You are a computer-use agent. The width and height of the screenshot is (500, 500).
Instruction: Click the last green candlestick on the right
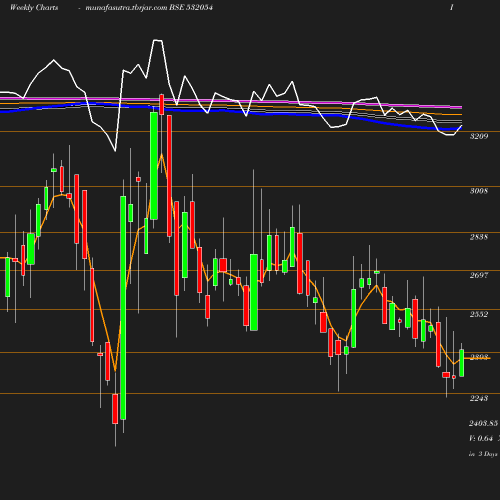(x=462, y=363)
